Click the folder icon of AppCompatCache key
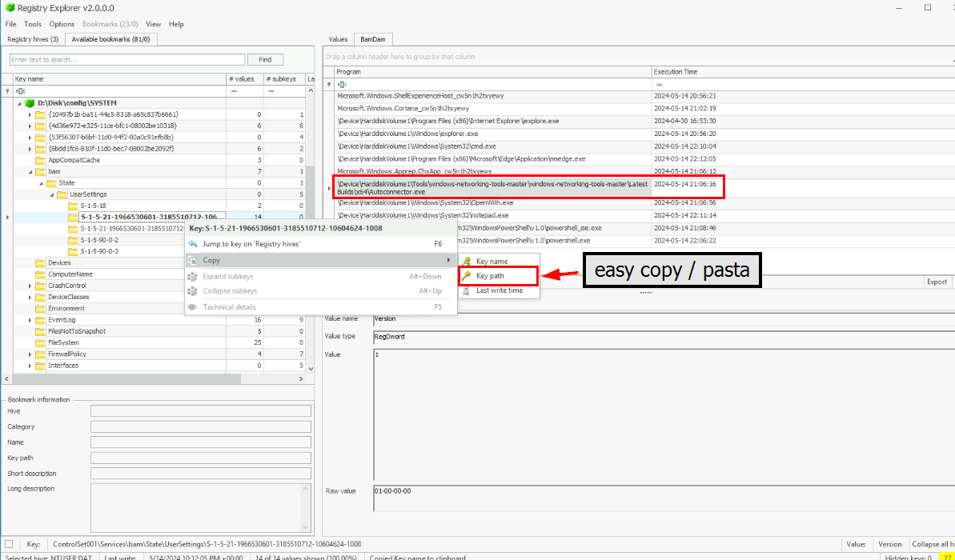The image size is (955, 560). (x=40, y=160)
